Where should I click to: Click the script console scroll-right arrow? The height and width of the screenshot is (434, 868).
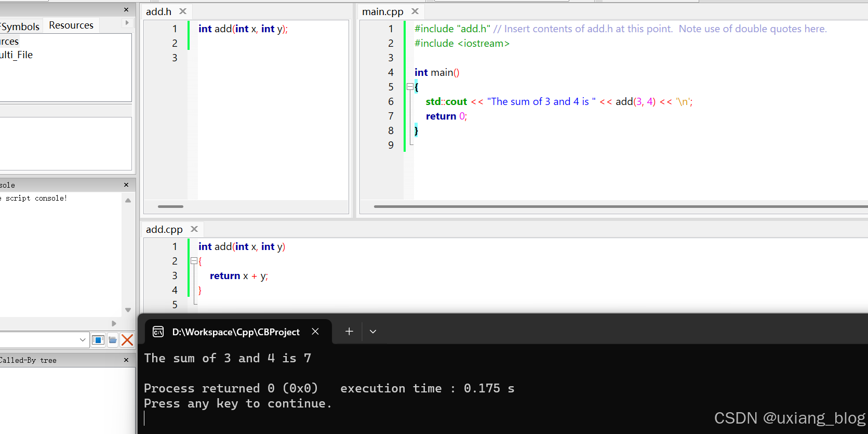click(x=114, y=323)
